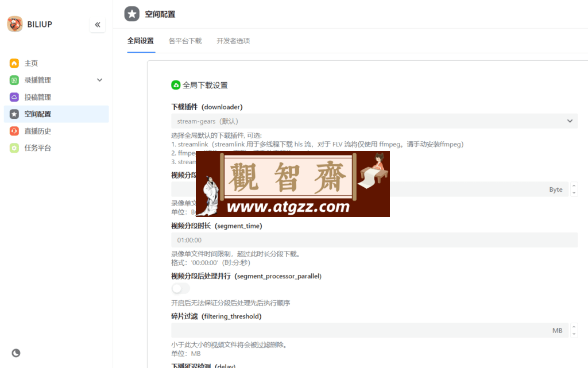Click the 小于此大小的视频文件将会被过滤删除 hint
This screenshot has width=588, height=368.
(230, 345)
